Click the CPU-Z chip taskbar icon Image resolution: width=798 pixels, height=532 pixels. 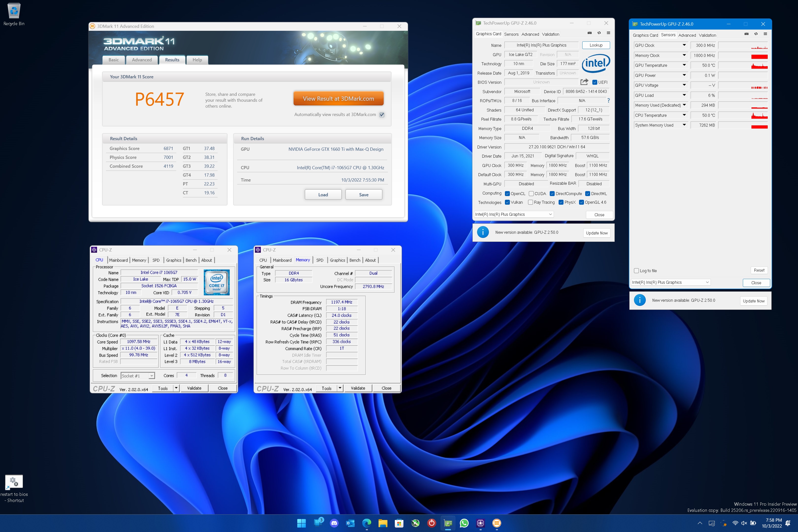click(x=481, y=523)
